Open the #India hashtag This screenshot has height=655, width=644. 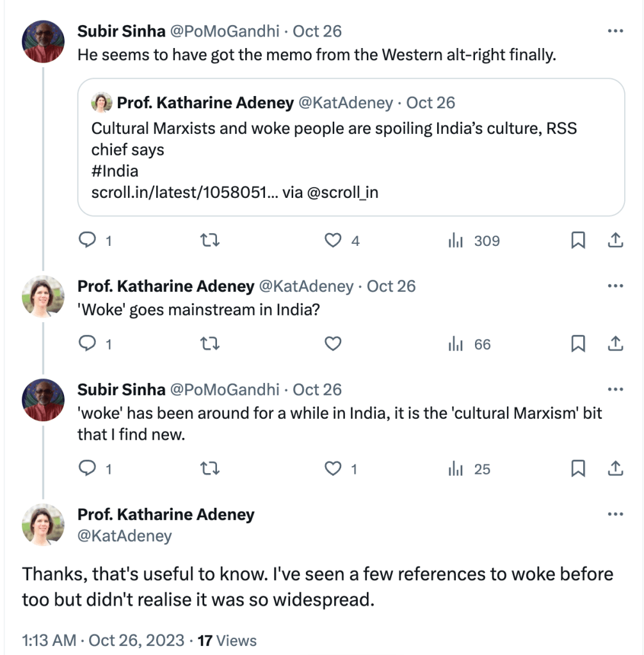click(x=115, y=171)
